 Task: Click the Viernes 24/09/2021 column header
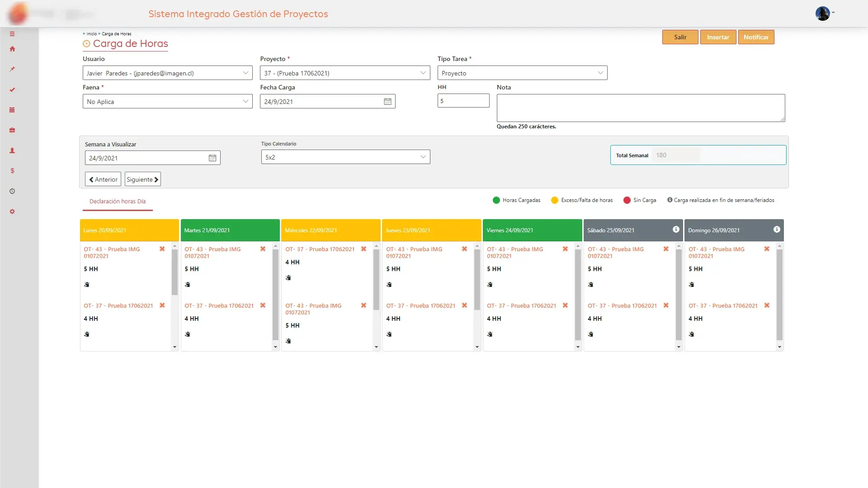point(532,230)
